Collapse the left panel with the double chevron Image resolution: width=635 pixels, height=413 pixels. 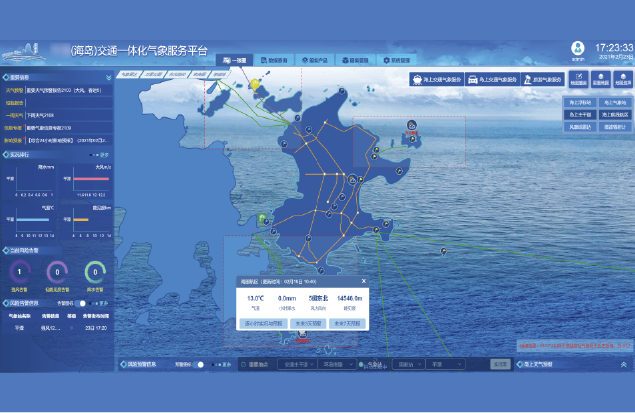click(x=109, y=77)
